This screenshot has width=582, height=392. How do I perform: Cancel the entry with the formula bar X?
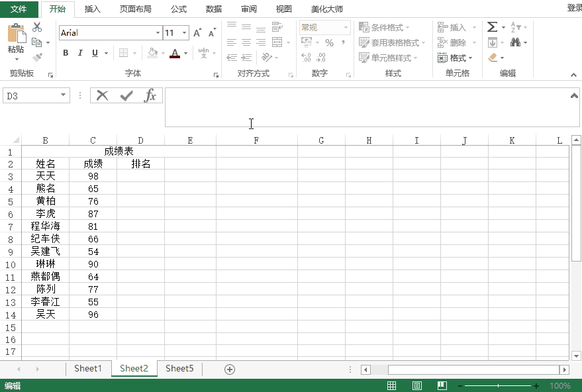point(102,96)
